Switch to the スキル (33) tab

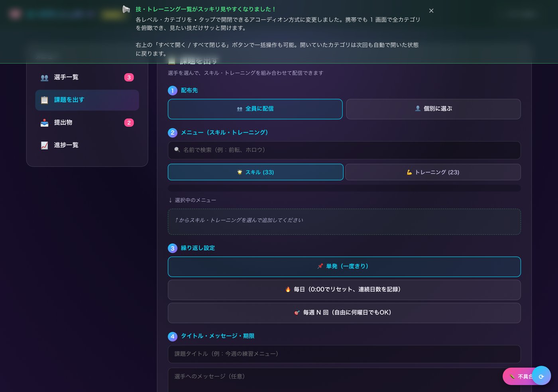(255, 172)
